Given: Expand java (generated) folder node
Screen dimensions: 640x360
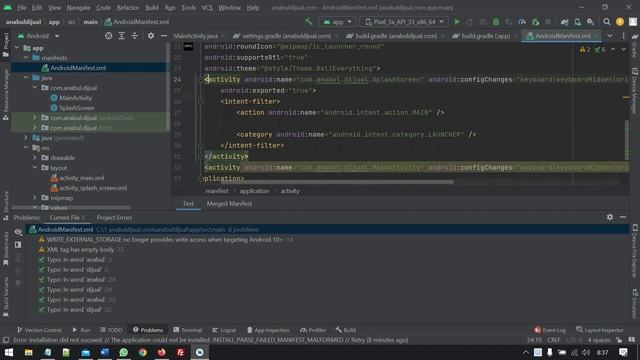Looking at the screenshot, I should coord(26,138).
